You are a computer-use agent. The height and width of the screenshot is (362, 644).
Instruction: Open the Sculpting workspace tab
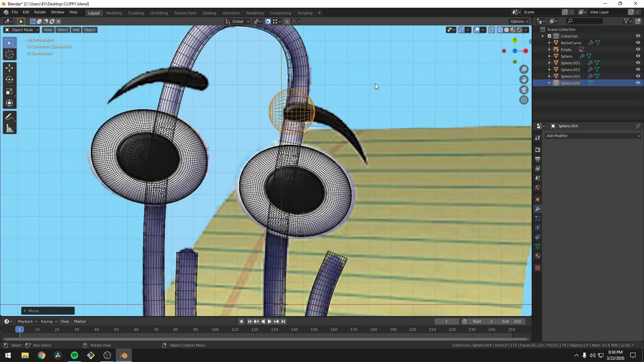point(136,13)
